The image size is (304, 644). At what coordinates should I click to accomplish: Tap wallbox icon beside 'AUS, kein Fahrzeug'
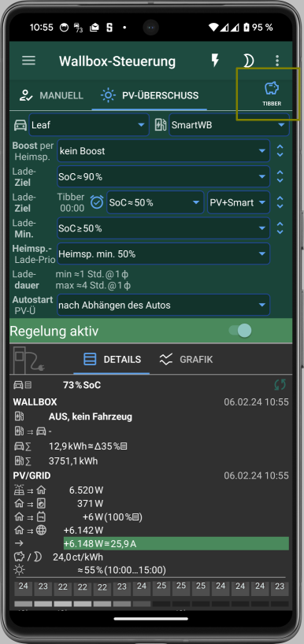19,417
